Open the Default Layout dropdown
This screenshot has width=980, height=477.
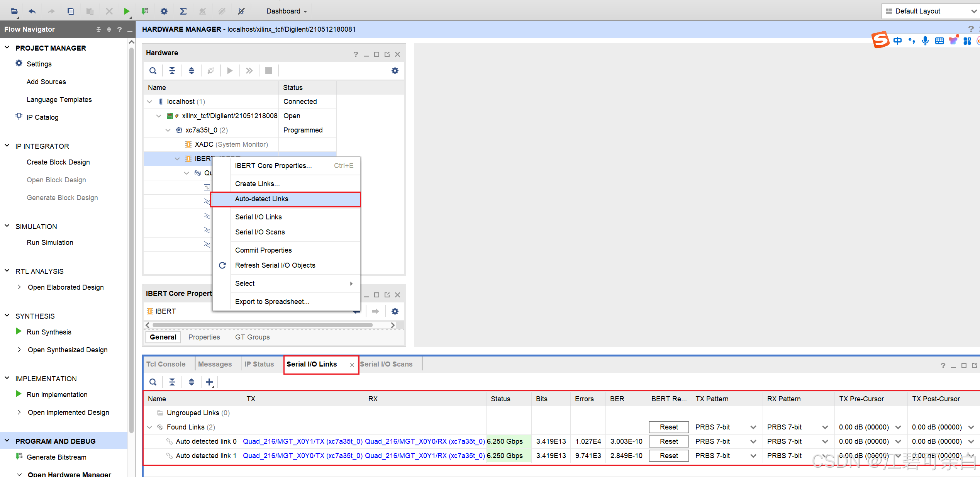(973, 11)
